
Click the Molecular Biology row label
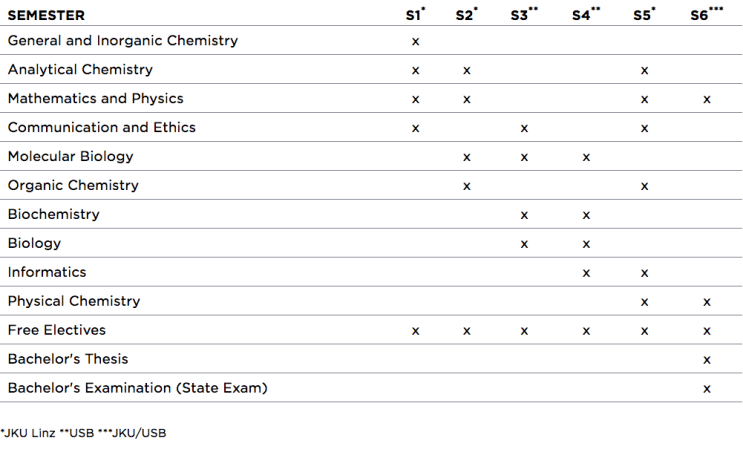coord(70,156)
